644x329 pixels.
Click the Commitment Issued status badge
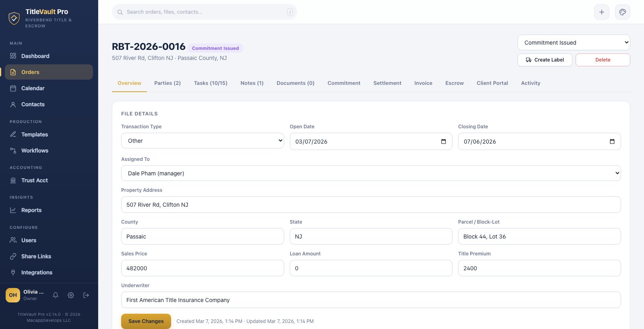click(215, 48)
